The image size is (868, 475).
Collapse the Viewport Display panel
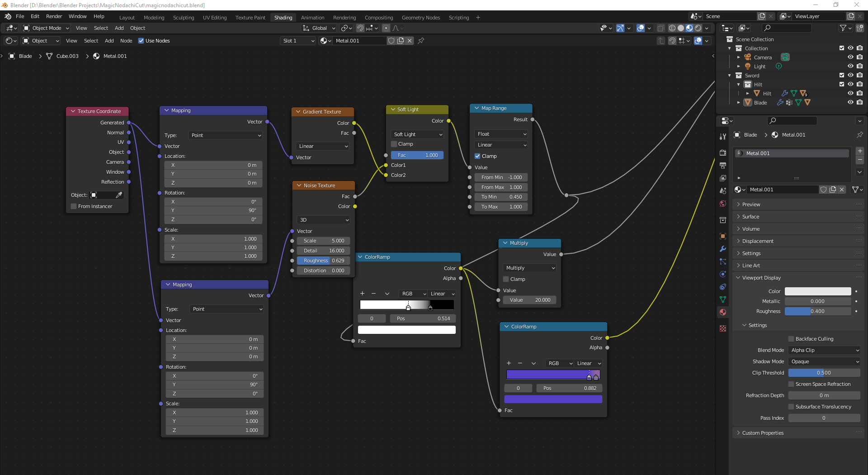point(761,278)
